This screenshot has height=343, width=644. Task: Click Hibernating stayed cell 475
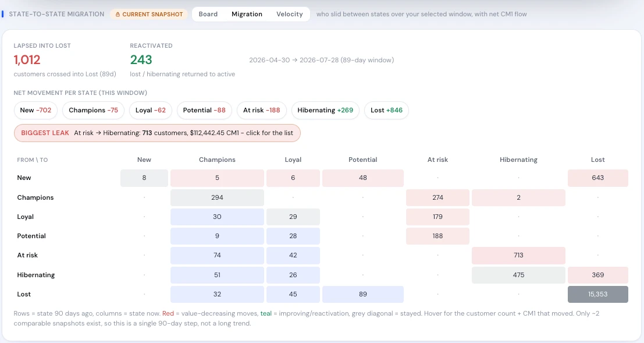click(519, 275)
